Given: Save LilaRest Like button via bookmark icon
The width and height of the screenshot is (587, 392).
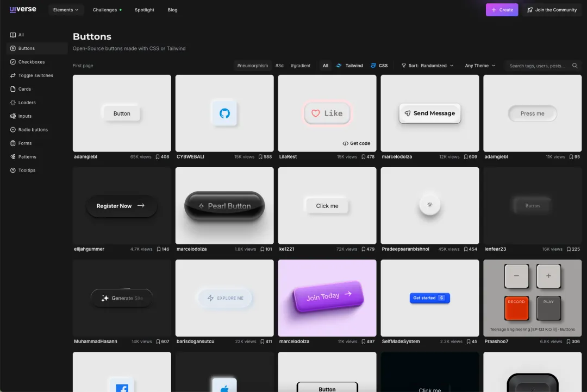Looking at the screenshot, I should tap(363, 157).
